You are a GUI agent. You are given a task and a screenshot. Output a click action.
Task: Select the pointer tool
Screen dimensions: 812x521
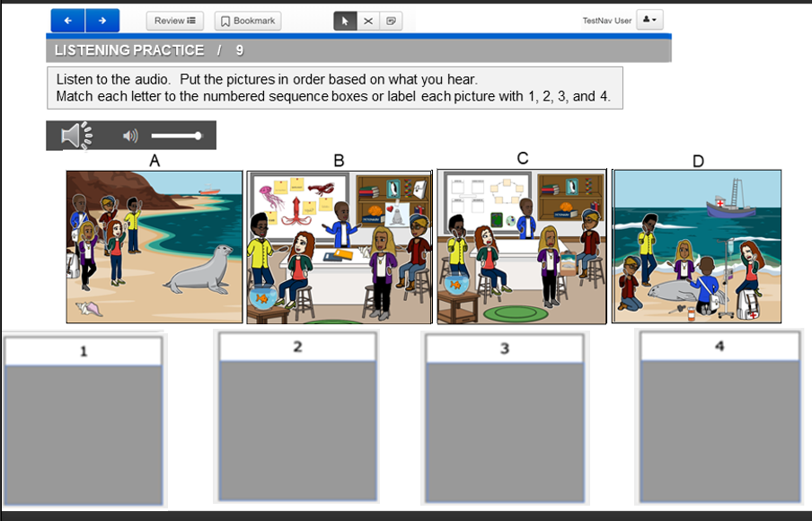pyautogui.click(x=345, y=21)
